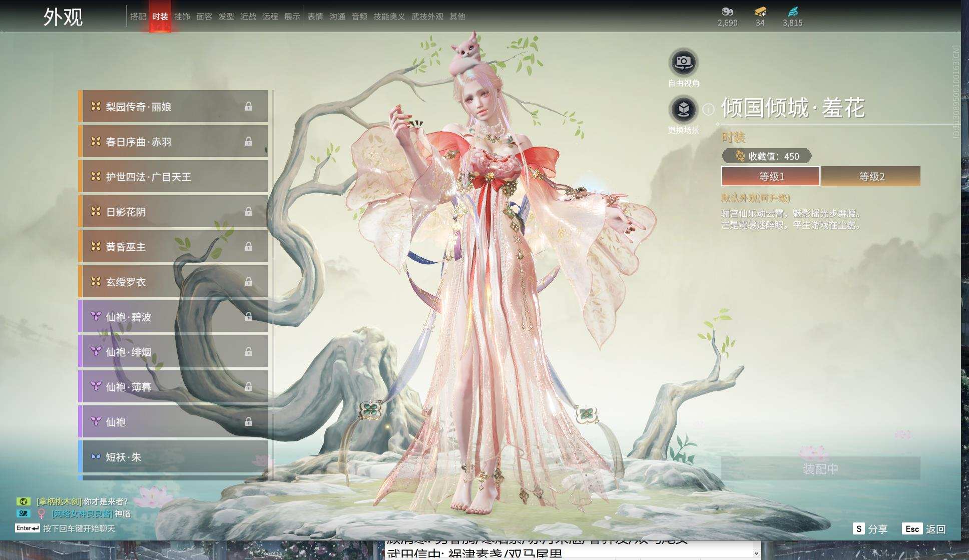Click player name 拿柄桃木剑 in chat
The width and height of the screenshot is (969, 560).
[x=59, y=501]
